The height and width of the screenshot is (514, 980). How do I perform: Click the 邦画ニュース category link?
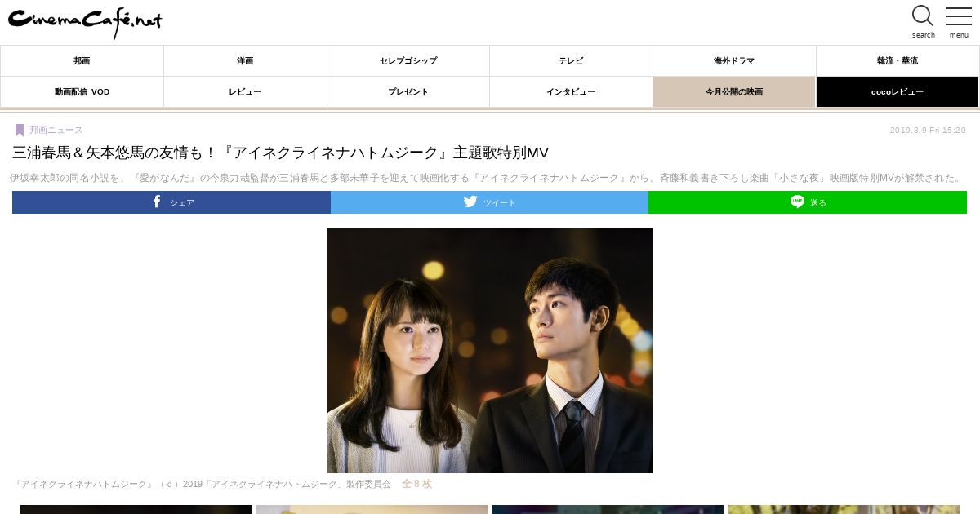pos(56,131)
